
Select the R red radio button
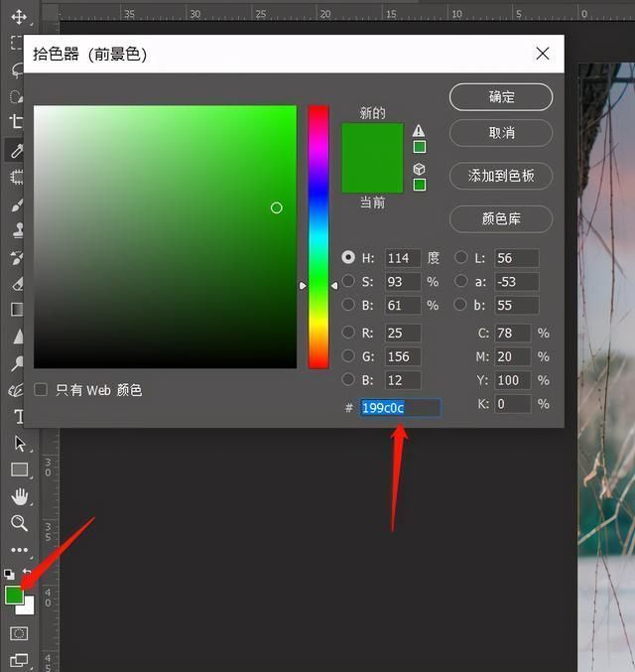point(348,333)
